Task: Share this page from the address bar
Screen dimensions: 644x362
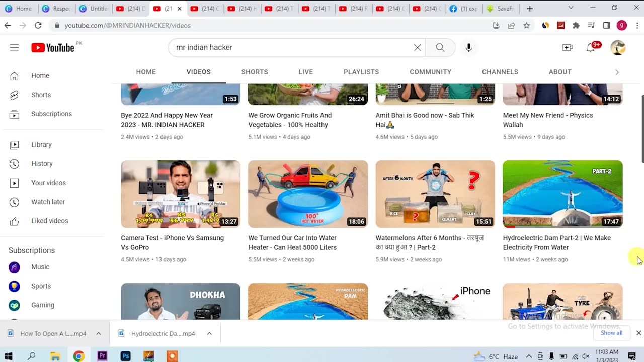Action: [511, 25]
